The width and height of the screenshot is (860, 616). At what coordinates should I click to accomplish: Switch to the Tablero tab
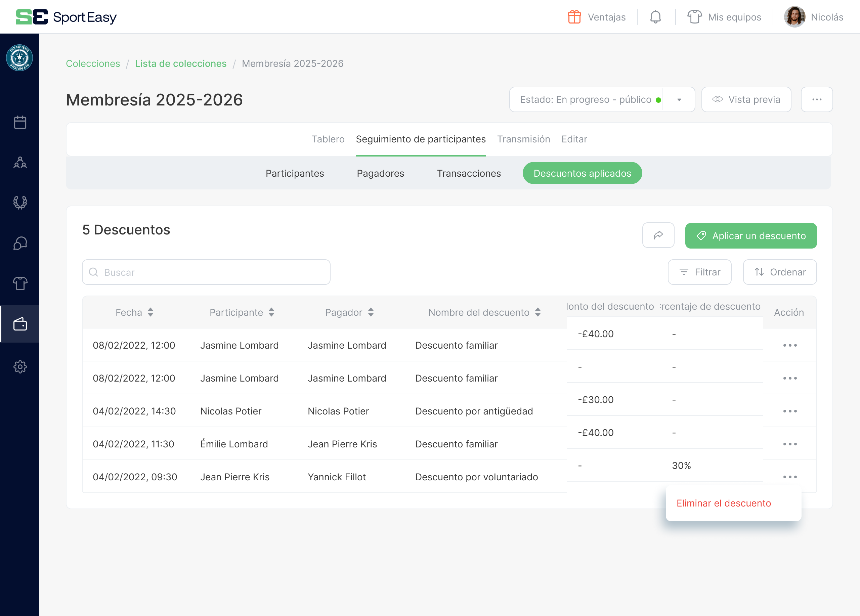click(x=328, y=139)
